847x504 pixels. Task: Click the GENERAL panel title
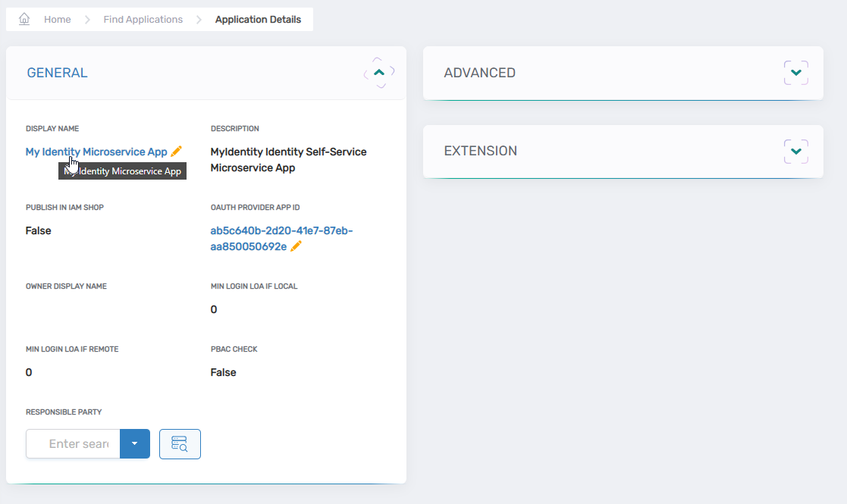(x=57, y=73)
